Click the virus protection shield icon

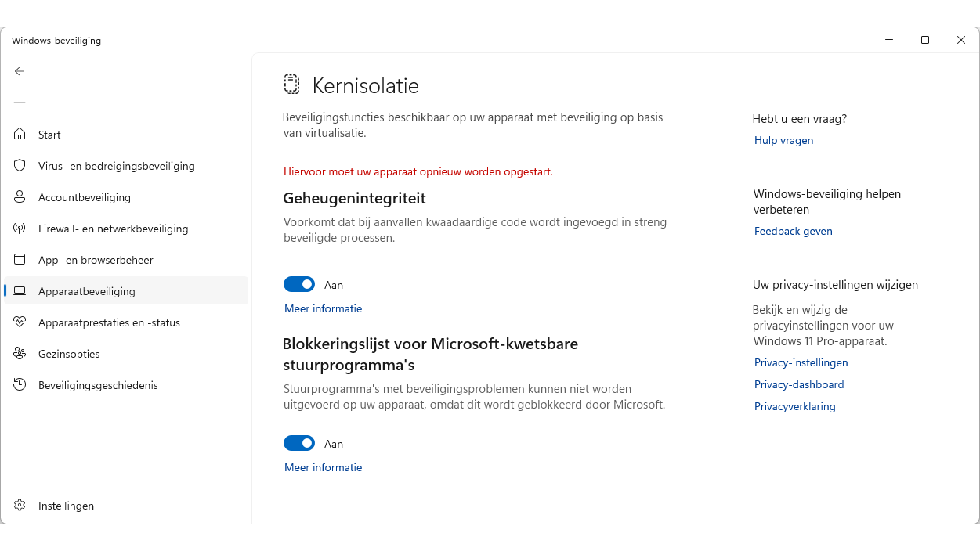coord(20,166)
